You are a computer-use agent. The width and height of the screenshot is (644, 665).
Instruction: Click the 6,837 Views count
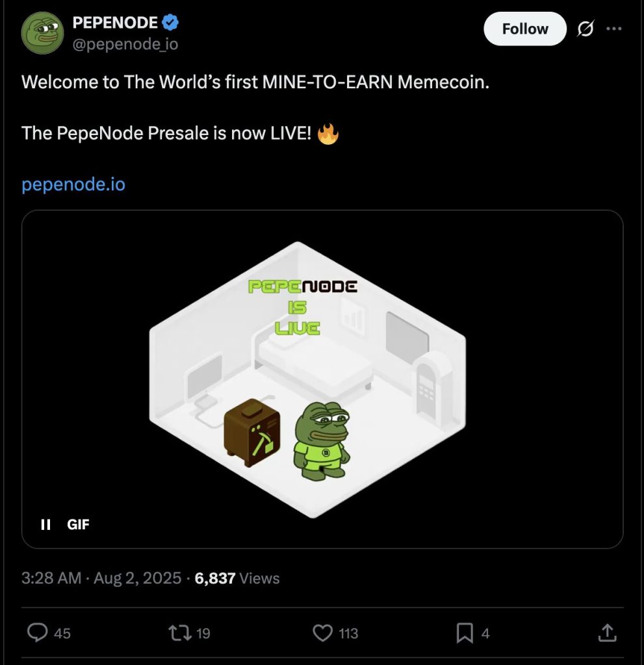coord(237,578)
